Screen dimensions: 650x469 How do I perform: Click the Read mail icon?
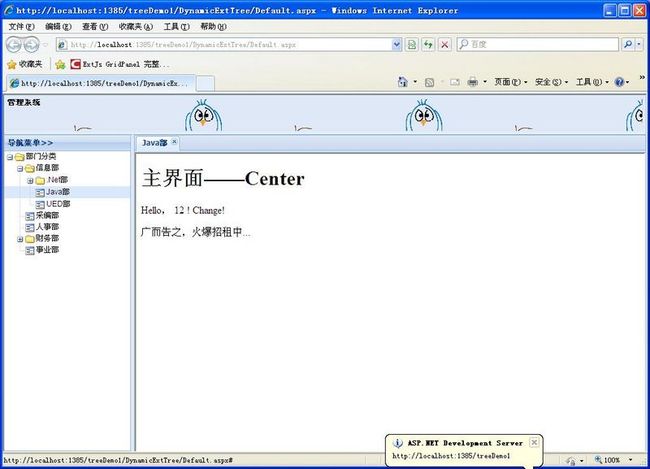455,82
